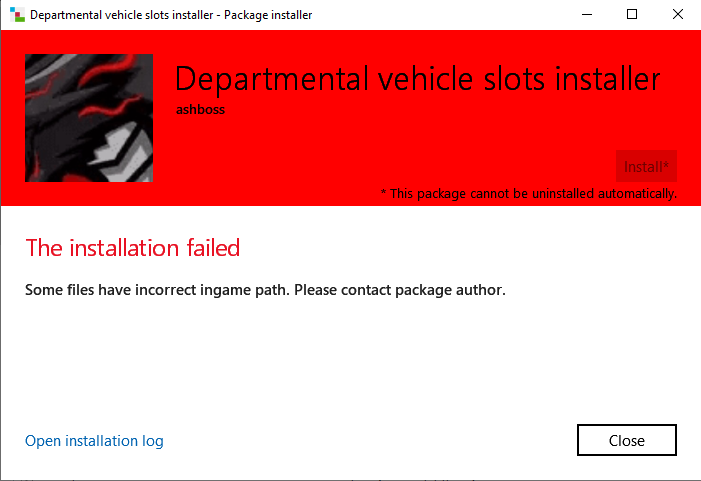
Task: Click the package installer app icon in title bar
Action: (x=16, y=15)
